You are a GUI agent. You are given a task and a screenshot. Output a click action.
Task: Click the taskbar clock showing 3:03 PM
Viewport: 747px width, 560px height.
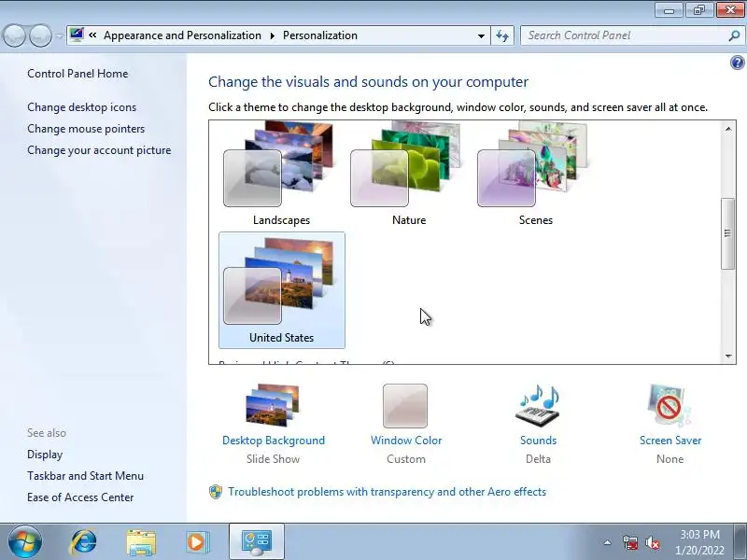tap(699, 542)
